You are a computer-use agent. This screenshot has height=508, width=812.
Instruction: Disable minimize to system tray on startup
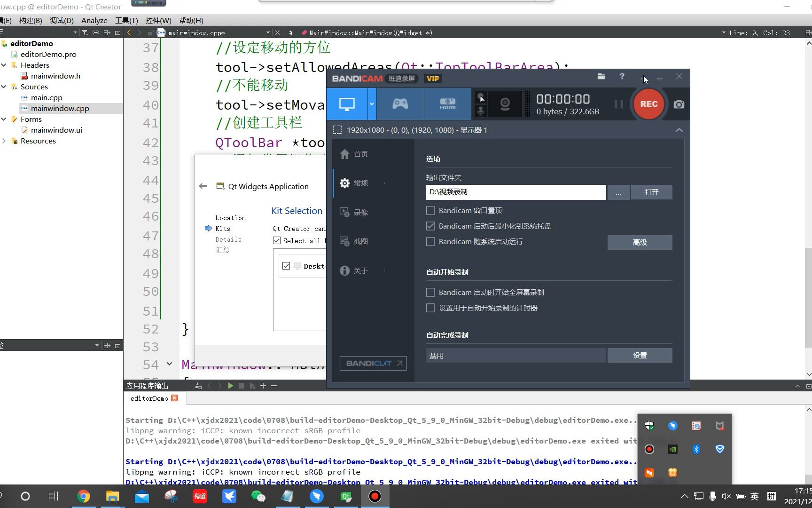click(430, 226)
